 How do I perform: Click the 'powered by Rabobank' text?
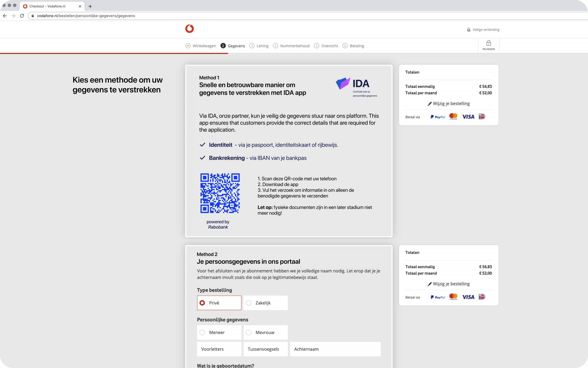tap(218, 224)
